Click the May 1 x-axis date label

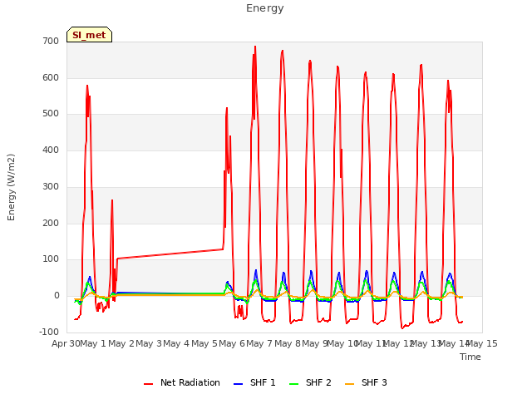pyautogui.click(x=93, y=343)
